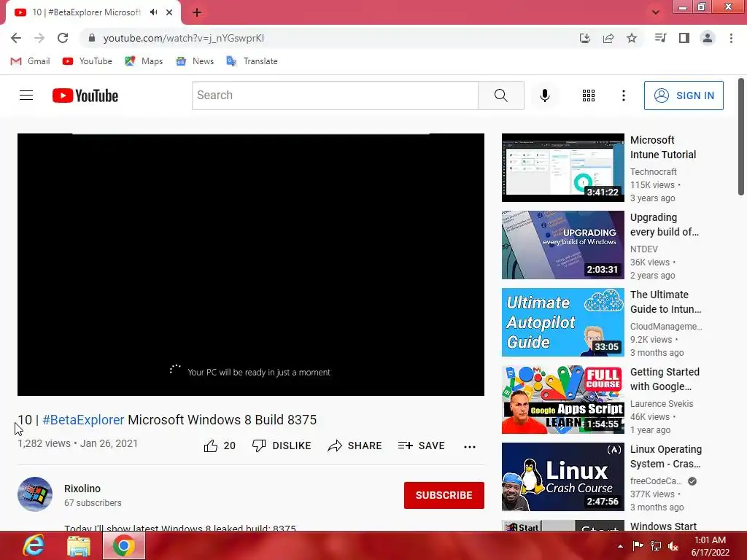Image resolution: width=747 pixels, height=560 pixels.
Task: Open Upgrading every build of Windows thumbnail
Action: [x=563, y=245]
